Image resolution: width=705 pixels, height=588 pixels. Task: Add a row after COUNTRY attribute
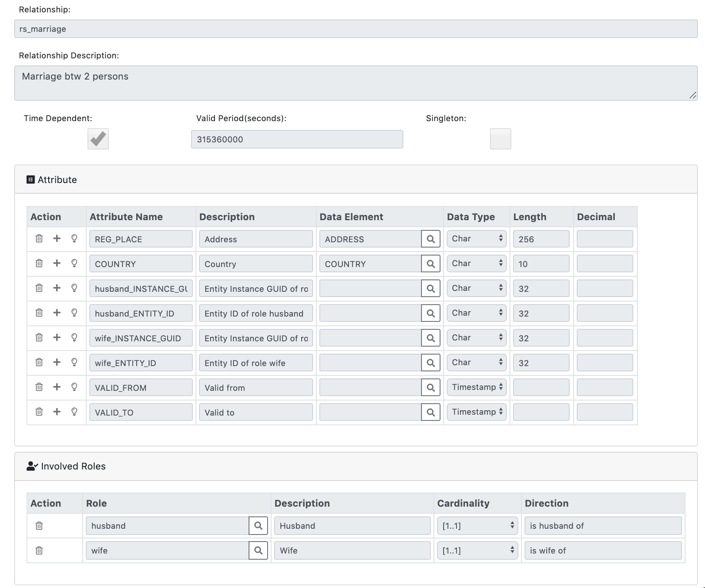[57, 263]
